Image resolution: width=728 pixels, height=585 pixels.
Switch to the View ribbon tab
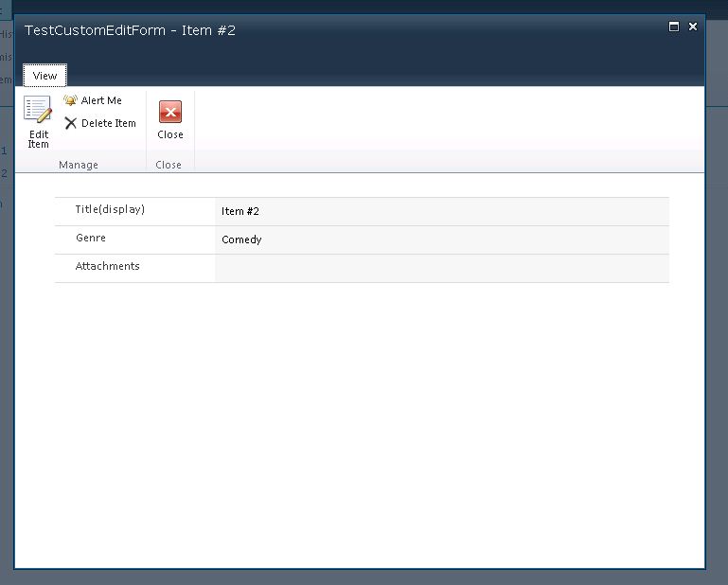44,76
